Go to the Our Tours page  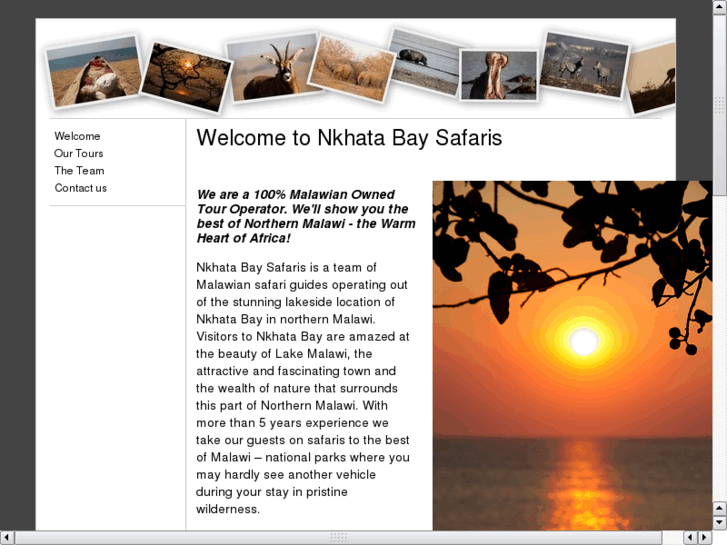[78, 153]
